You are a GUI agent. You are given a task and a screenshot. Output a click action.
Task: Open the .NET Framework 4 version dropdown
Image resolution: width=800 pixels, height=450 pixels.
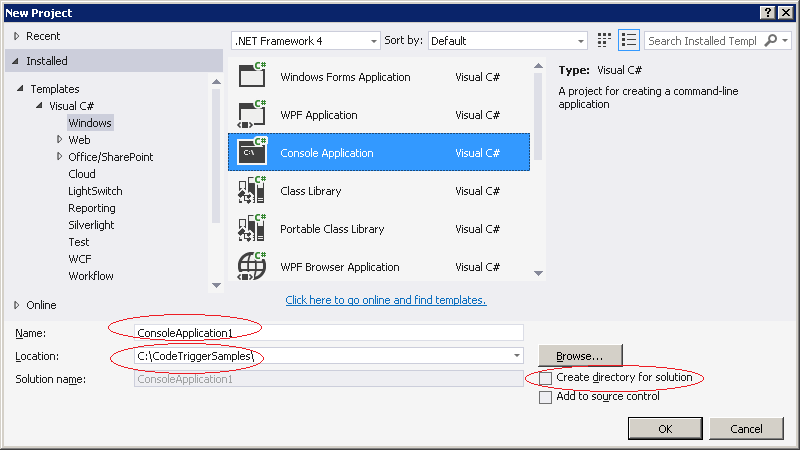[x=305, y=41]
